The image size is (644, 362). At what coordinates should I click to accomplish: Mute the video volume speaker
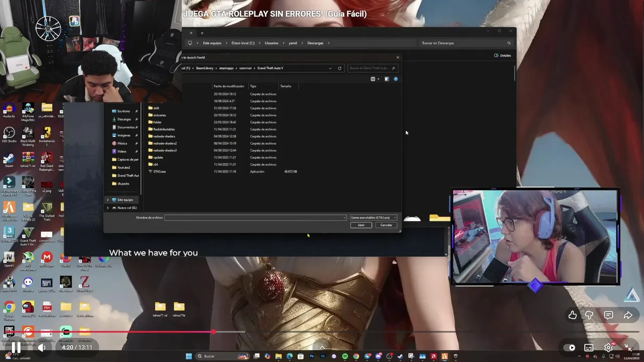[42, 347]
